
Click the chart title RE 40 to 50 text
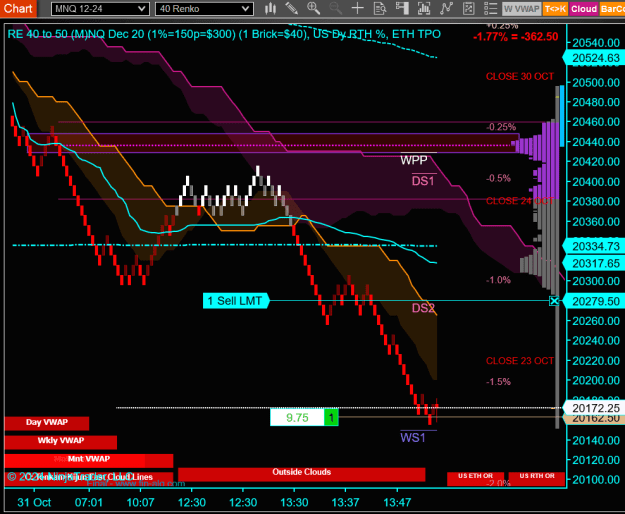pyautogui.click(x=224, y=34)
